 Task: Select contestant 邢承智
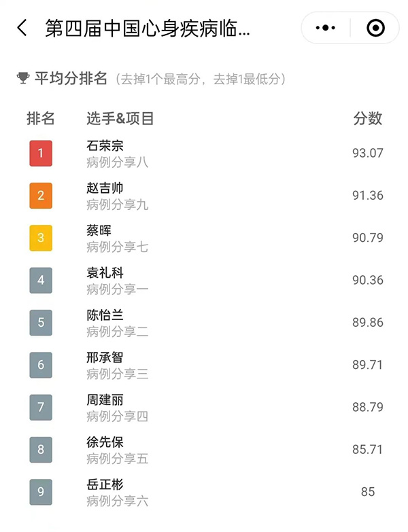click(105, 357)
